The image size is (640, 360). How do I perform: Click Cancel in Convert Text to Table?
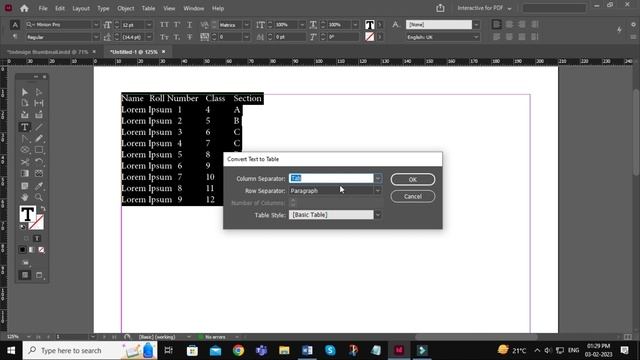[x=413, y=197]
